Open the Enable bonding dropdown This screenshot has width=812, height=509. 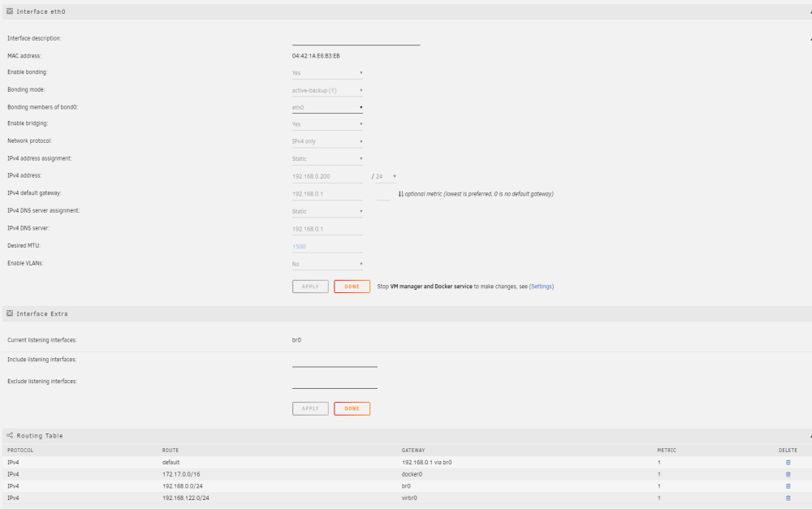(x=327, y=73)
